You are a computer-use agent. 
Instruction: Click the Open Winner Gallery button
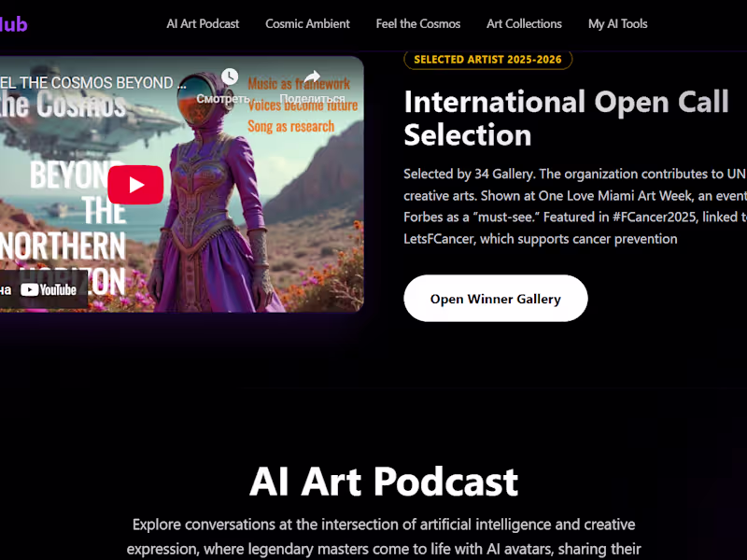pos(496,299)
